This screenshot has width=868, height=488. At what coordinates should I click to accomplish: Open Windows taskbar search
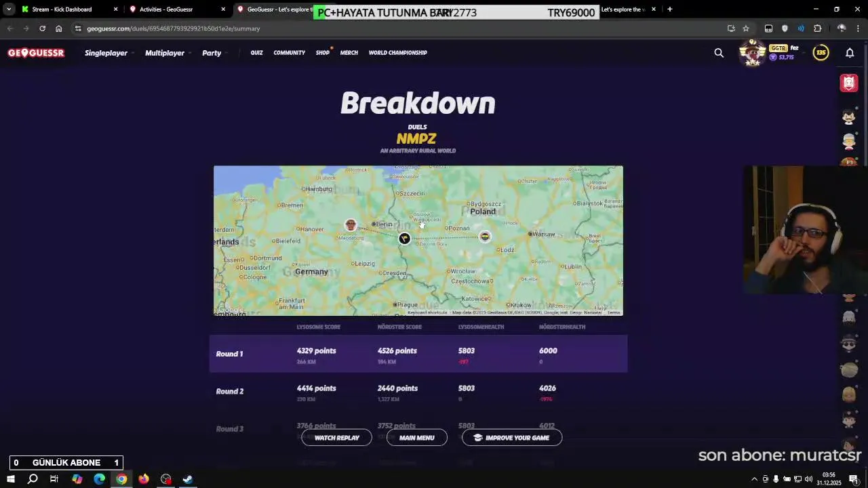(x=32, y=479)
